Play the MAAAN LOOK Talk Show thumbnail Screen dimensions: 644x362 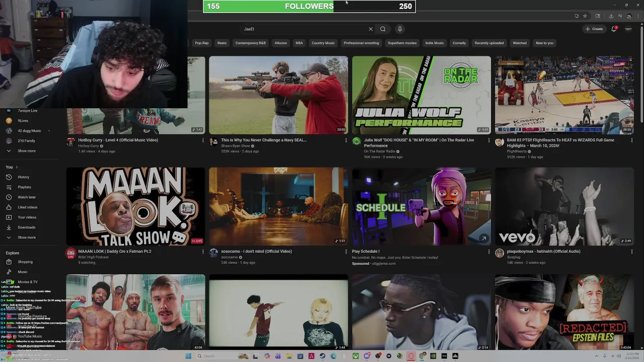coord(135,206)
